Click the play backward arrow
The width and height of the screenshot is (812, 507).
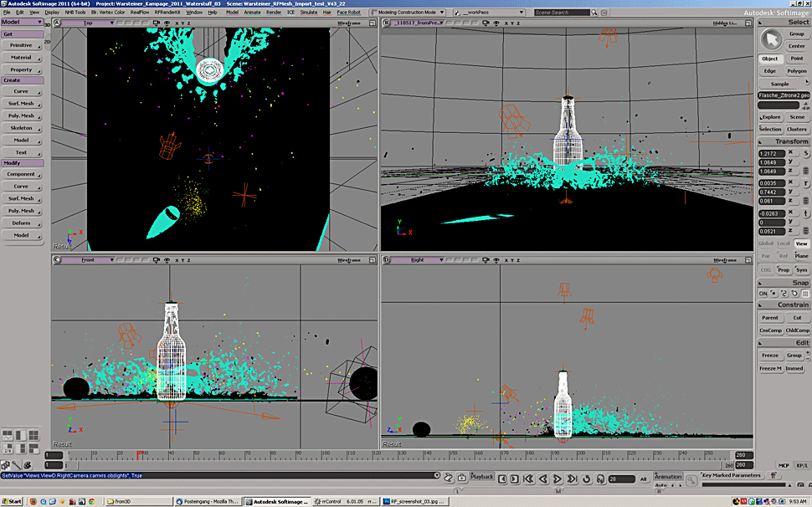coord(542,479)
